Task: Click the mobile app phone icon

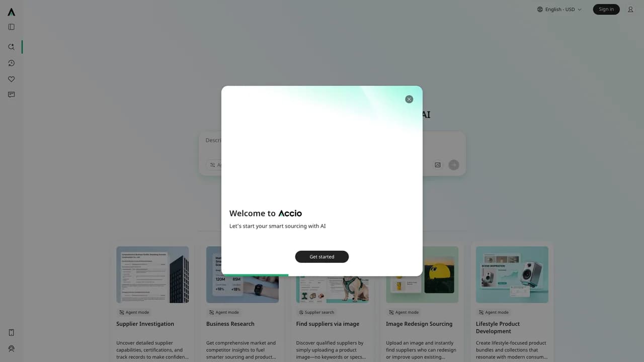Action: (x=12, y=332)
